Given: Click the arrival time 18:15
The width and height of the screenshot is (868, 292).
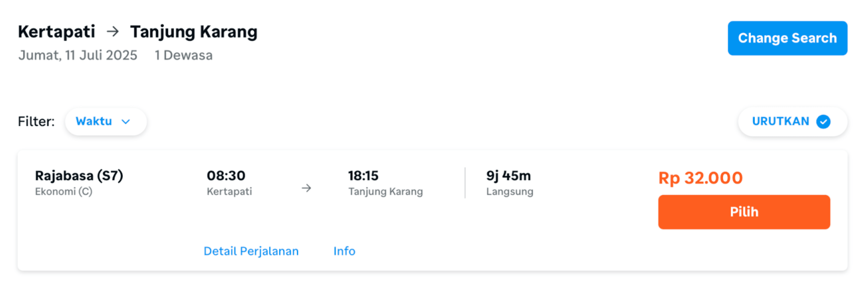Looking at the screenshot, I should pyautogui.click(x=363, y=176).
